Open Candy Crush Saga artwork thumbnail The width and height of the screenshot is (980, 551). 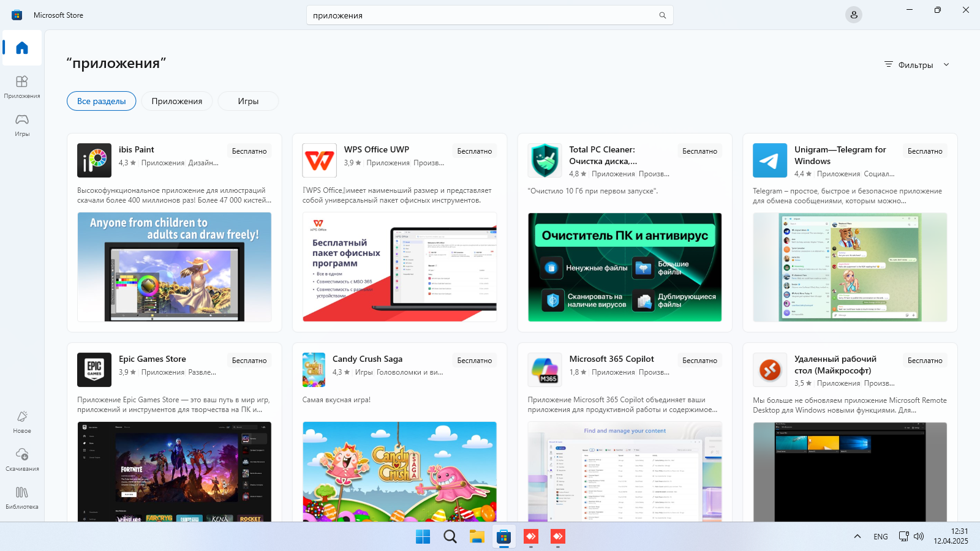[400, 471]
